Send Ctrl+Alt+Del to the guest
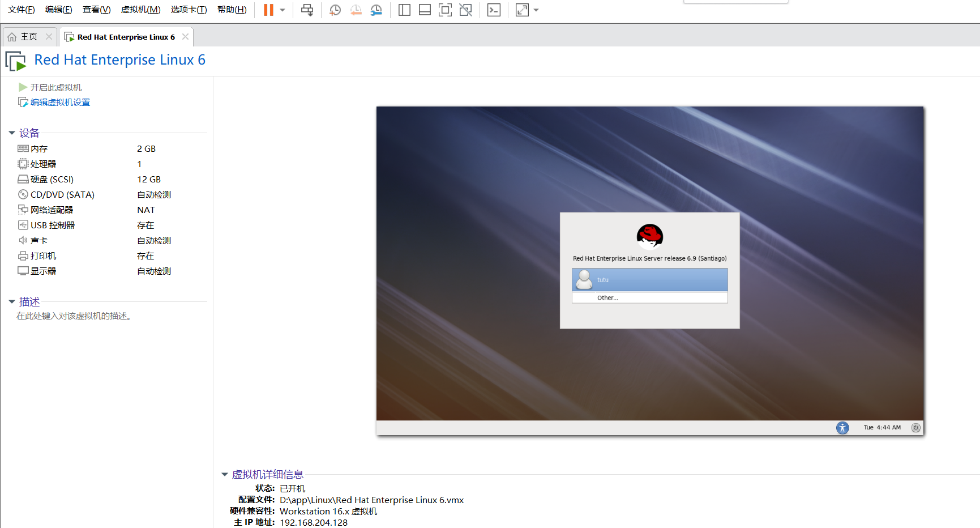This screenshot has height=528, width=980. (x=307, y=10)
